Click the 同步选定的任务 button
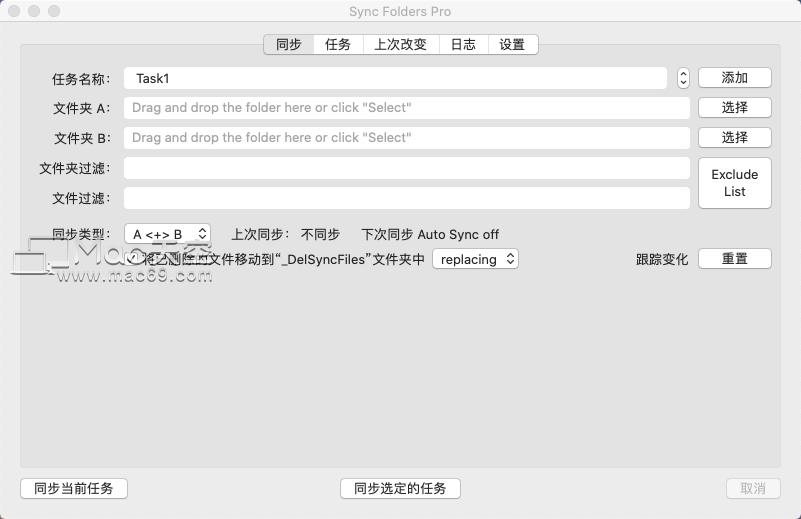 pyautogui.click(x=400, y=488)
